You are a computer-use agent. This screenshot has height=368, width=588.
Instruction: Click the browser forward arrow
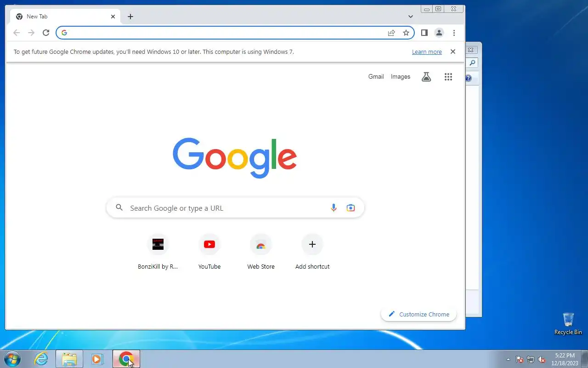tap(31, 33)
